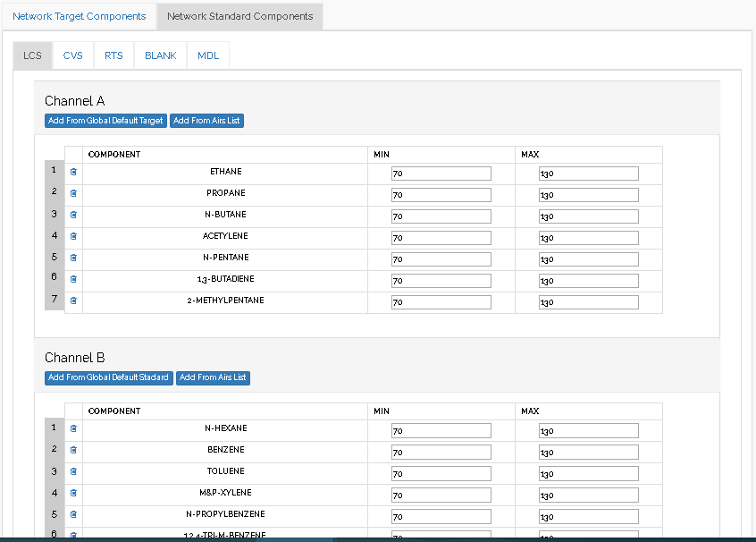Click the MIN field for ETHANE
The height and width of the screenshot is (542, 756).
coord(441,174)
